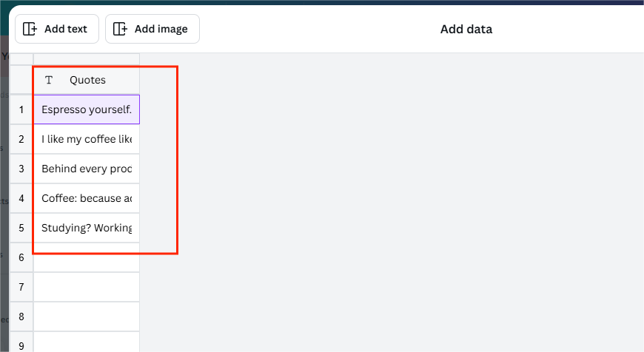Select the 'Studying? Working' cell

(x=87, y=228)
